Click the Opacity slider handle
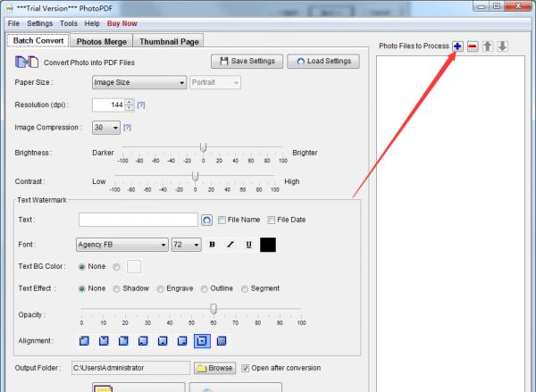Screen dimensions: 536x392 (214, 309)
